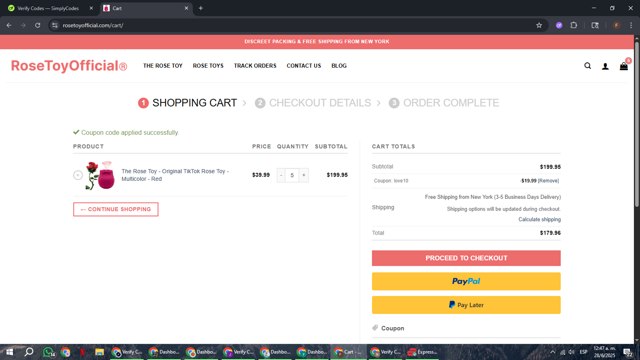Open File Explorer from the taskbar
This screenshot has height=360, width=640.
(99, 352)
